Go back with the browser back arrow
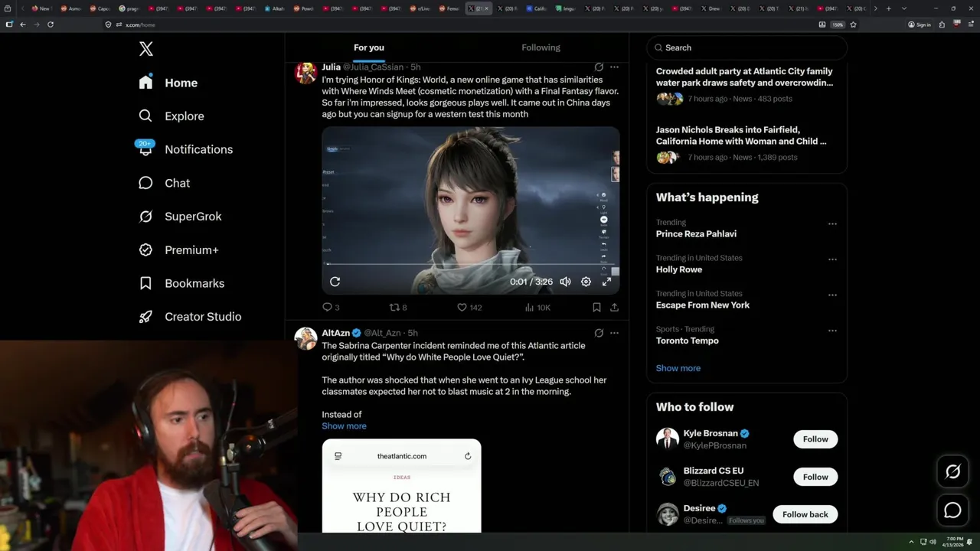Screen dimensions: 980x551 [x=23, y=24]
